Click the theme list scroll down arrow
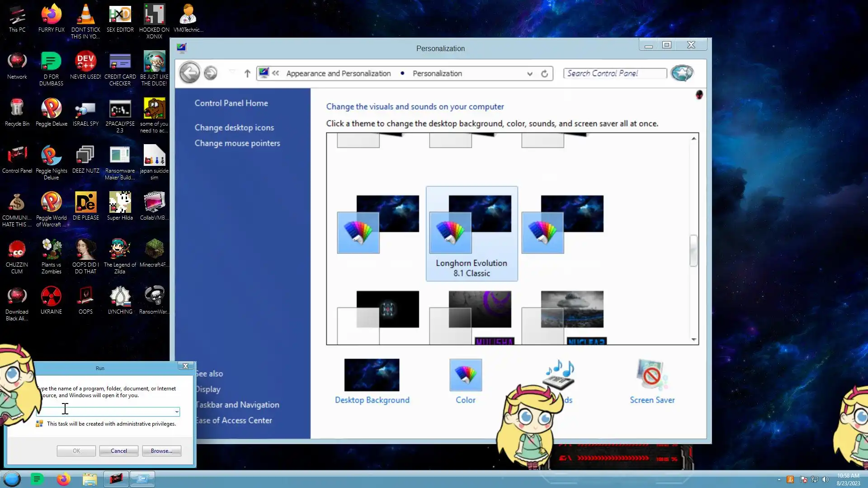 [693, 339]
